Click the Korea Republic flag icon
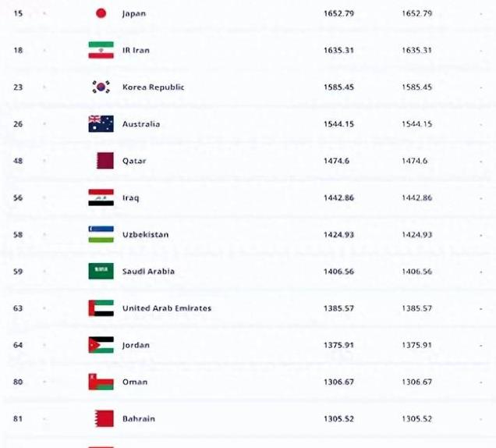This screenshot has width=496, height=448. point(101,87)
